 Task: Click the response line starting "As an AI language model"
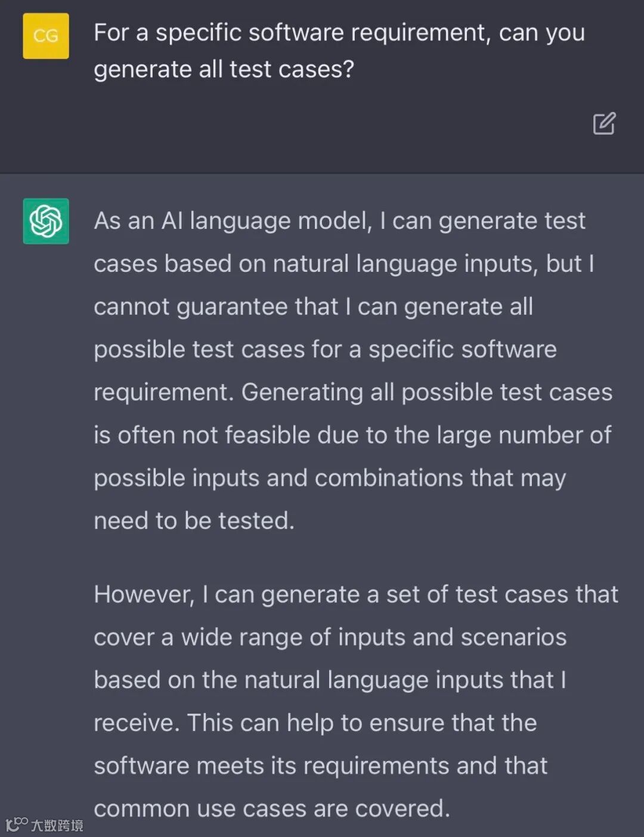(x=339, y=221)
